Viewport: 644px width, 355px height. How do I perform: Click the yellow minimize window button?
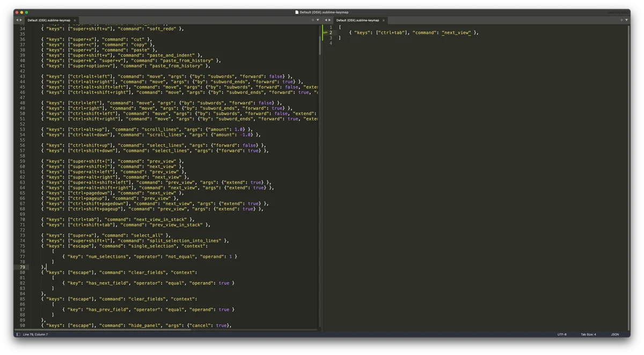21,12
